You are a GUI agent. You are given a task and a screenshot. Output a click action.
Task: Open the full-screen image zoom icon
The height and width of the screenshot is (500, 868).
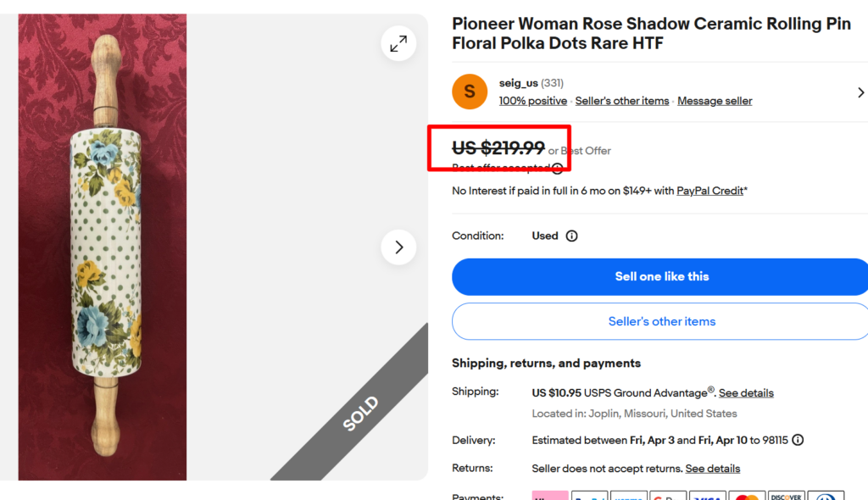(398, 42)
